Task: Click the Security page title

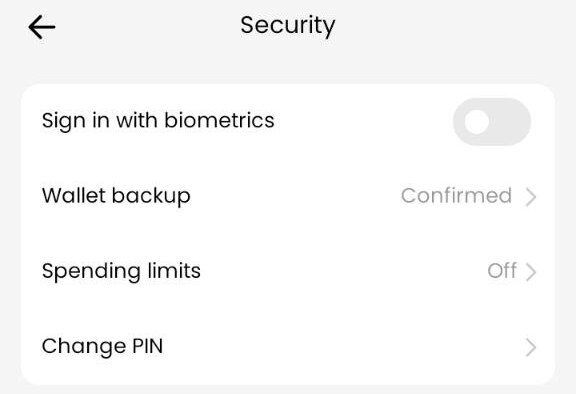Action: tap(288, 26)
